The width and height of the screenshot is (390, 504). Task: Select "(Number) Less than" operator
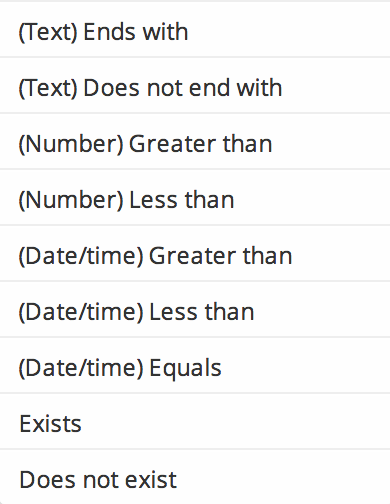pos(195,197)
